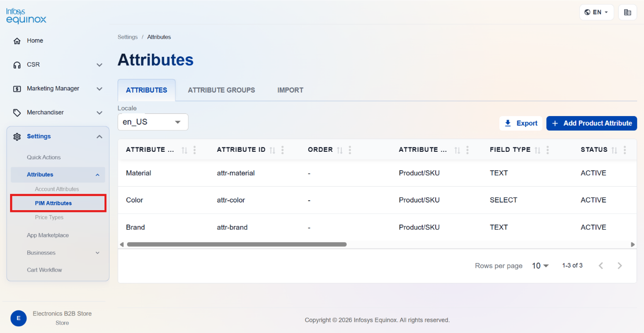Open App Marketplace in sidebar

click(x=48, y=235)
